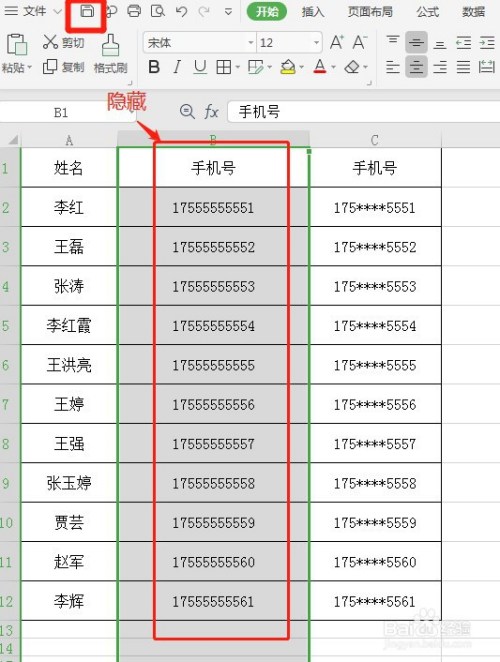Select cell containing 175****5553

tap(375, 286)
